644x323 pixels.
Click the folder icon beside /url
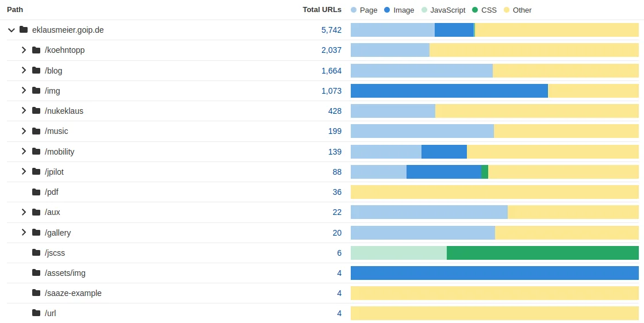[36, 313]
